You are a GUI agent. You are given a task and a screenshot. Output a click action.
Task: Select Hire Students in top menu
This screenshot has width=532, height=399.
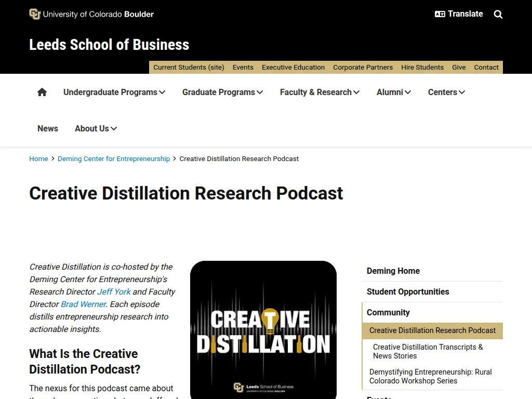click(x=422, y=67)
